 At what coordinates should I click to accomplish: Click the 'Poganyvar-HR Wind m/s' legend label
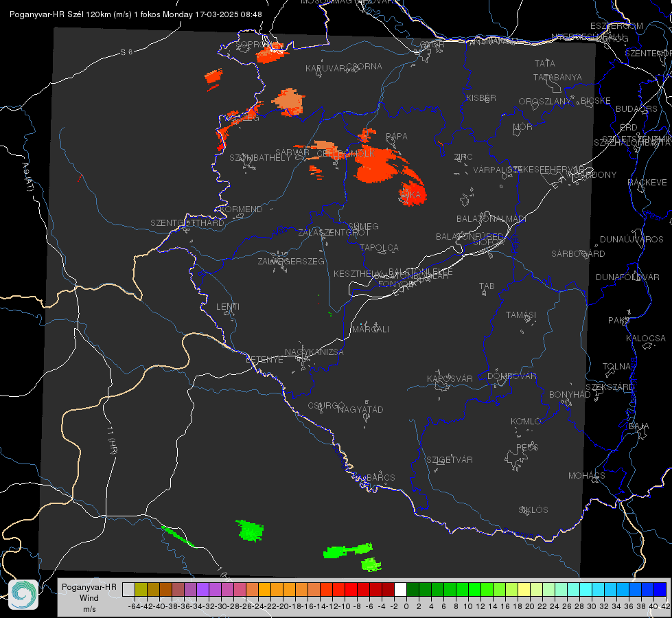coord(89,598)
